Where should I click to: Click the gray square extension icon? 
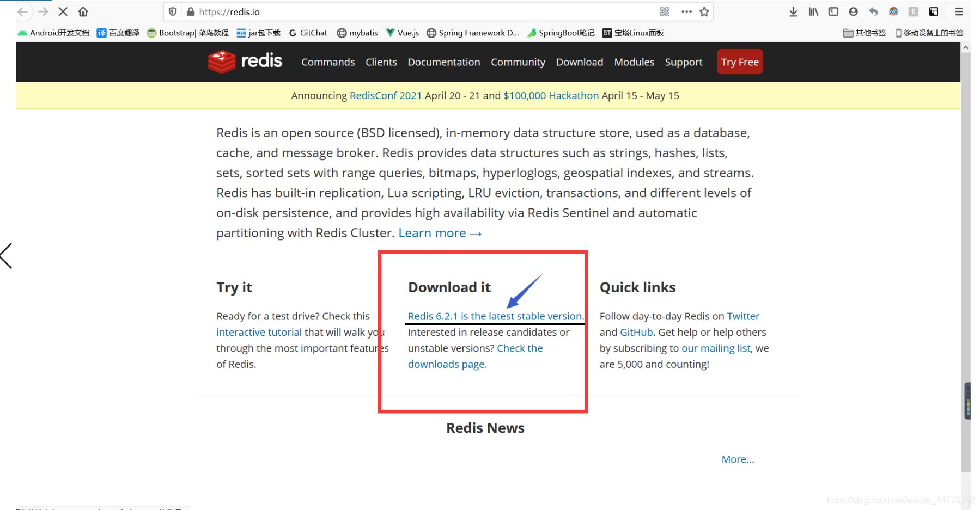coord(914,11)
